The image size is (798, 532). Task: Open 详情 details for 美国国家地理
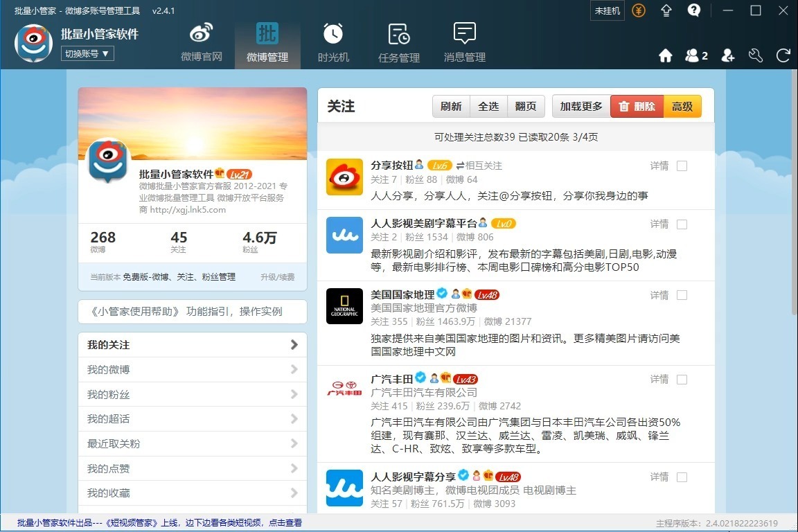(x=659, y=295)
